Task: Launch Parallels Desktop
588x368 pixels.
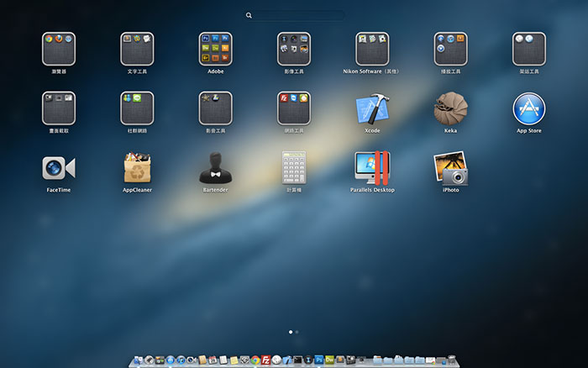Action: tap(372, 168)
